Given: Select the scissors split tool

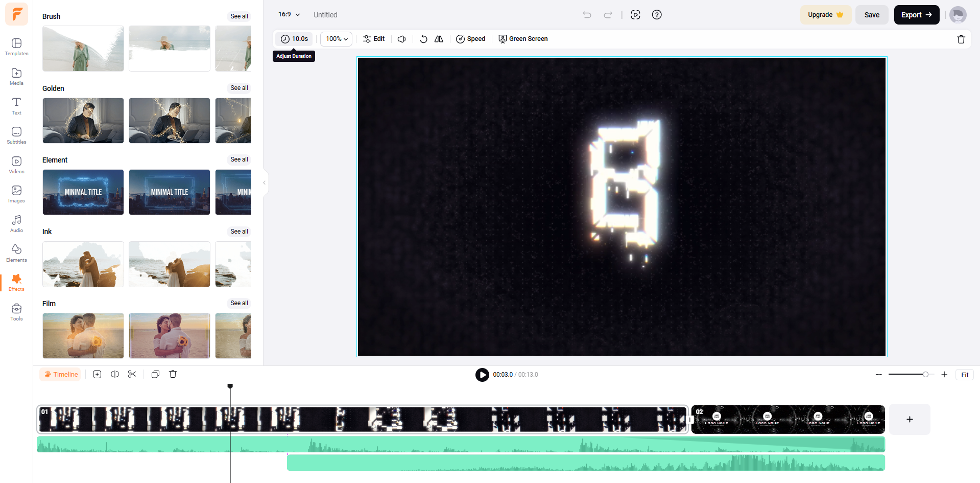Looking at the screenshot, I should tap(132, 374).
